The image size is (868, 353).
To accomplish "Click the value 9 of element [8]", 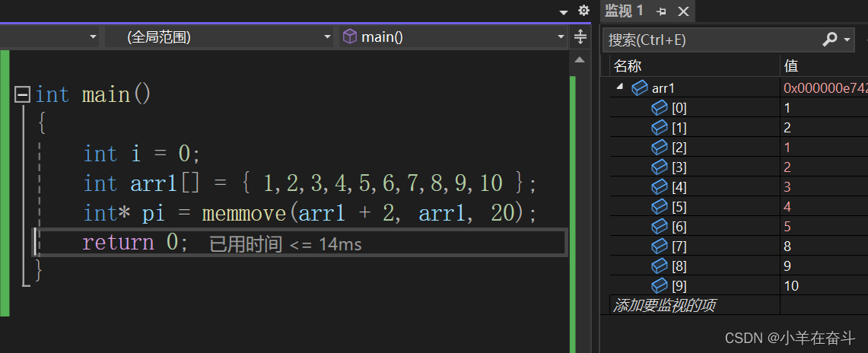I will (x=787, y=266).
